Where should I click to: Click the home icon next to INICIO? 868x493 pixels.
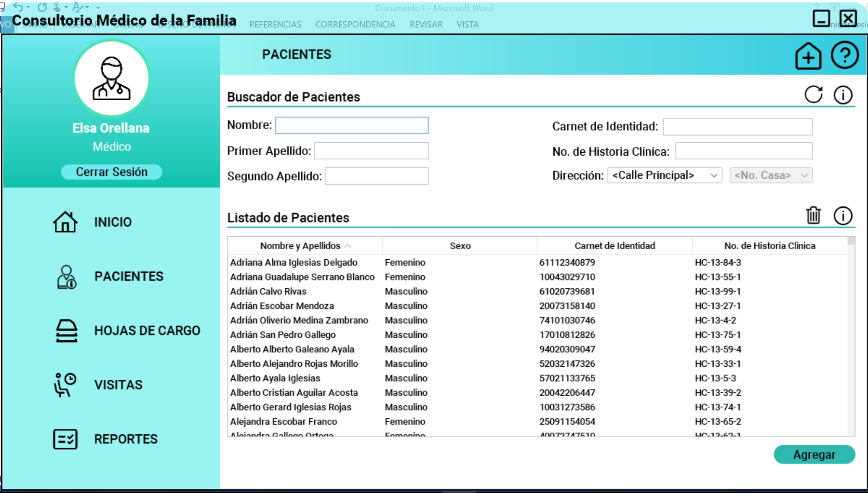pyautogui.click(x=65, y=222)
